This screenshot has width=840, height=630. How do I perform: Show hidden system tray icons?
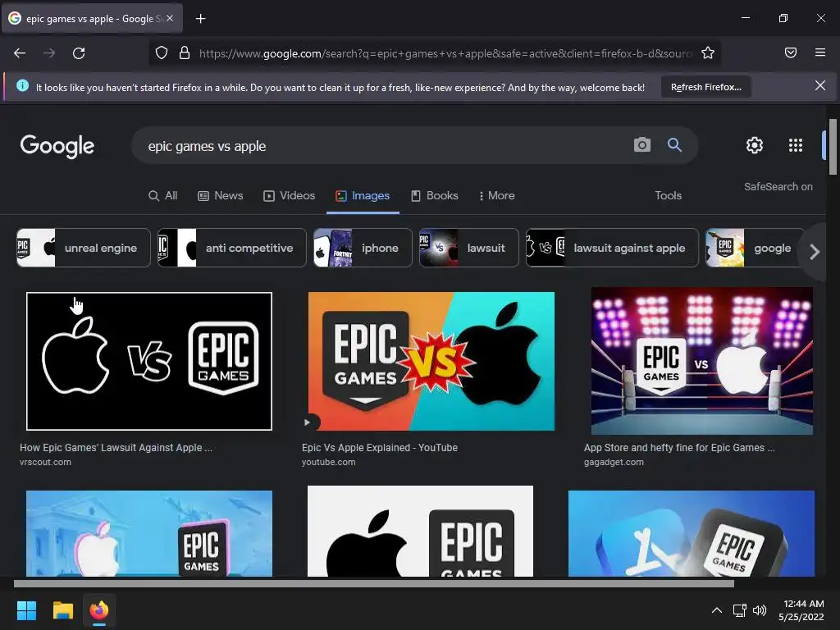(717, 610)
